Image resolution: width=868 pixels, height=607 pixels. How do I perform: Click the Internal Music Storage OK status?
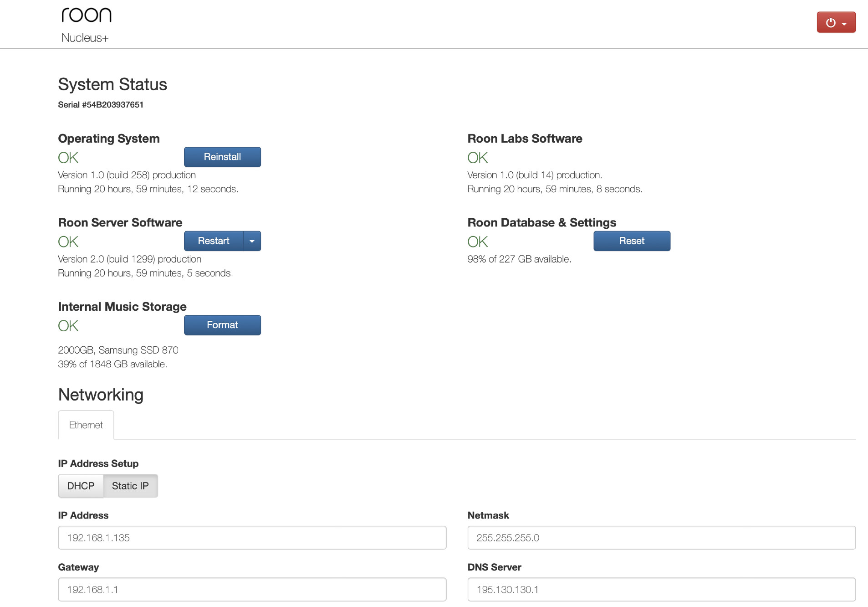point(68,326)
